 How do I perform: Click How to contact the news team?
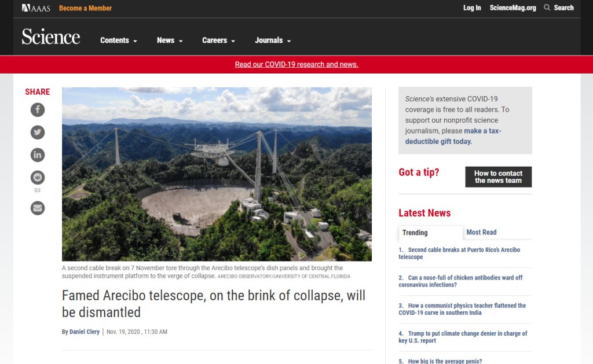pos(499,177)
